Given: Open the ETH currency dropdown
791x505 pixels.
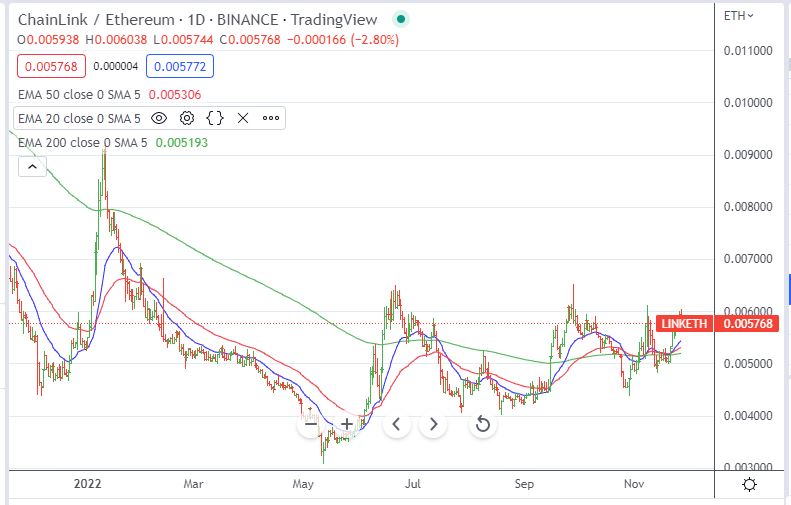Looking at the screenshot, I should pyautogui.click(x=739, y=16).
